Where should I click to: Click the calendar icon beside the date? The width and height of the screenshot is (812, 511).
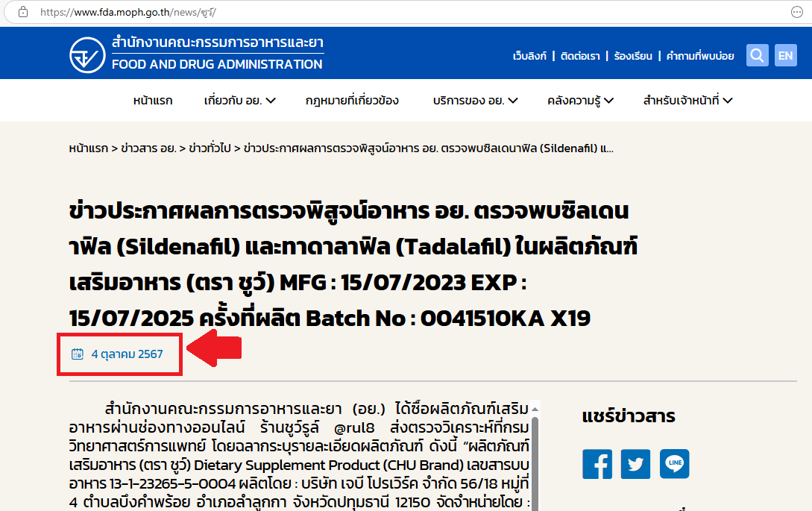click(x=77, y=354)
